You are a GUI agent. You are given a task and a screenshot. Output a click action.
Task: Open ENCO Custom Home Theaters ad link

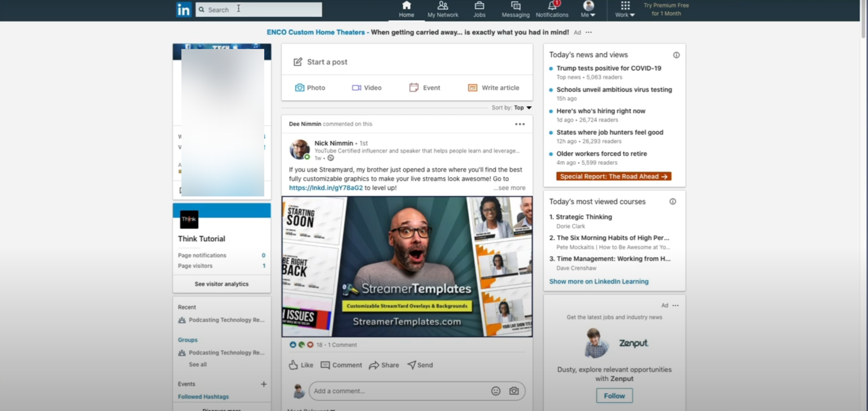316,32
